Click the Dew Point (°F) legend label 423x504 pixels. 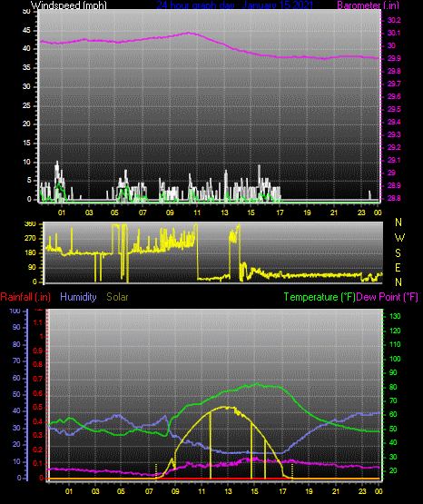pyautogui.click(x=387, y=297)
